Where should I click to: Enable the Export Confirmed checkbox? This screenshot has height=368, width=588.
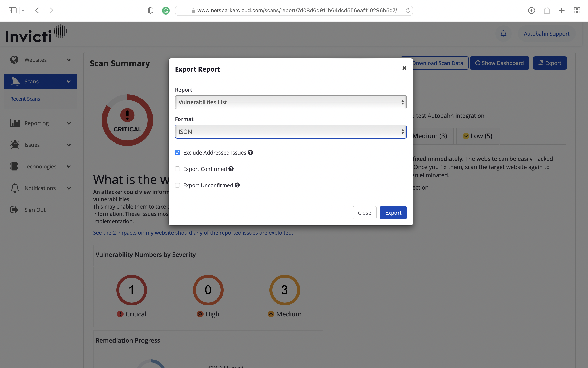[x=177, y=169]
